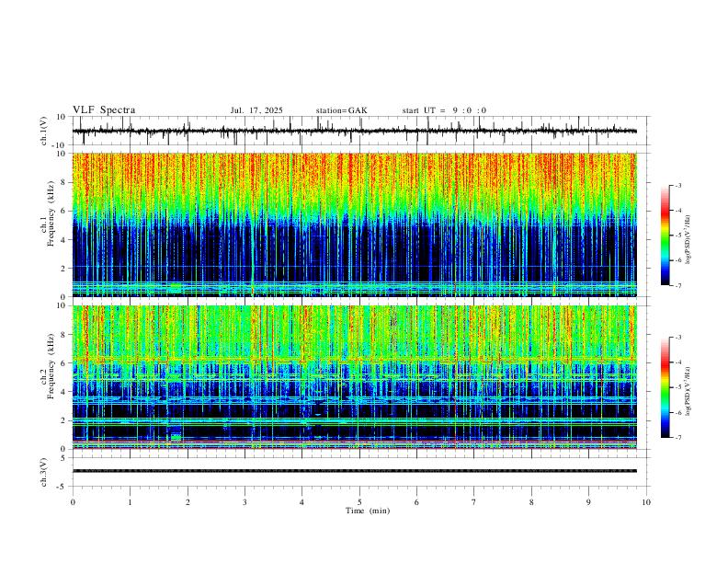The width and height of the screenshot is (728, 563).
Task: Click the "station=GAK" header label
Action: coord(341,110)
